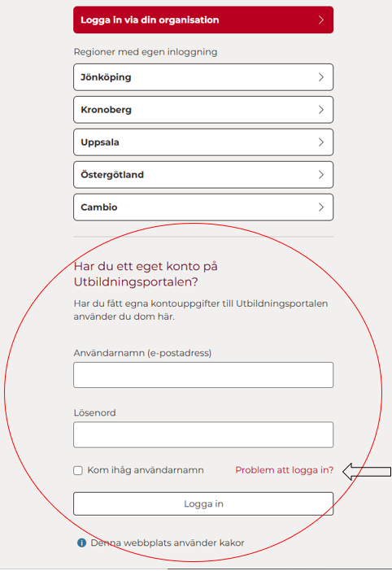Click the chevron arrow on Kronoberg row

(321, 110)
